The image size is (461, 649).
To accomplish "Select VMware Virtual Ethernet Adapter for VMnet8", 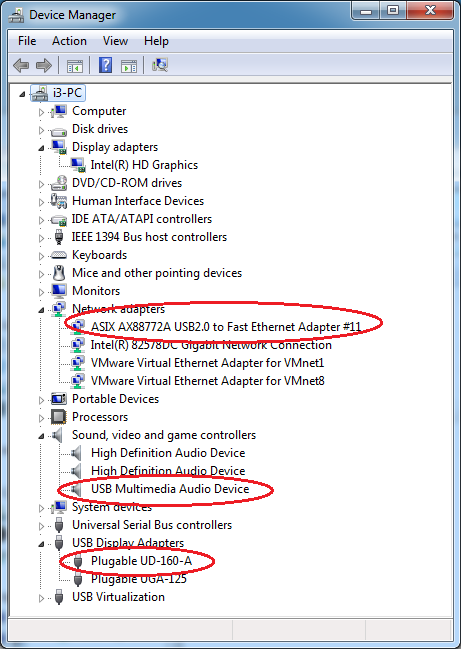I will (208, 381).
